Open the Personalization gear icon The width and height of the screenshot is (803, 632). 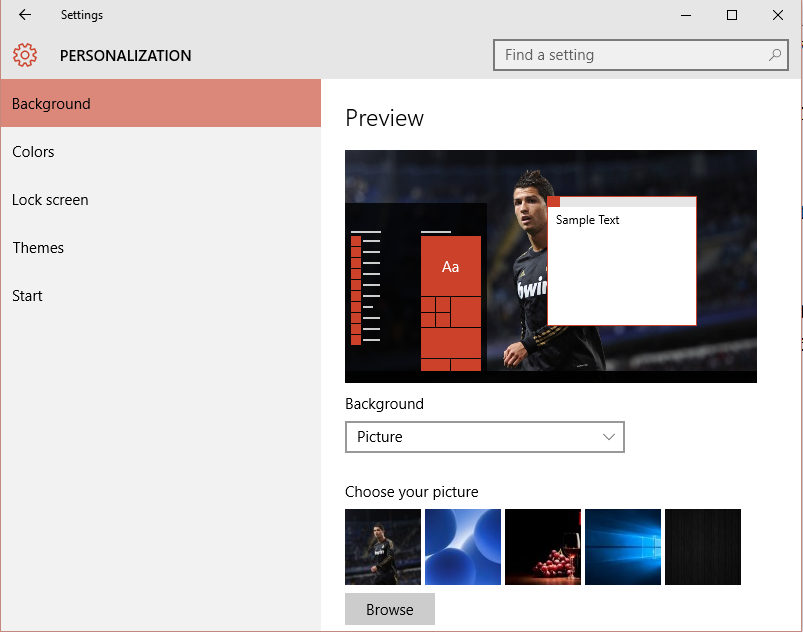click(x=24, y=55)
